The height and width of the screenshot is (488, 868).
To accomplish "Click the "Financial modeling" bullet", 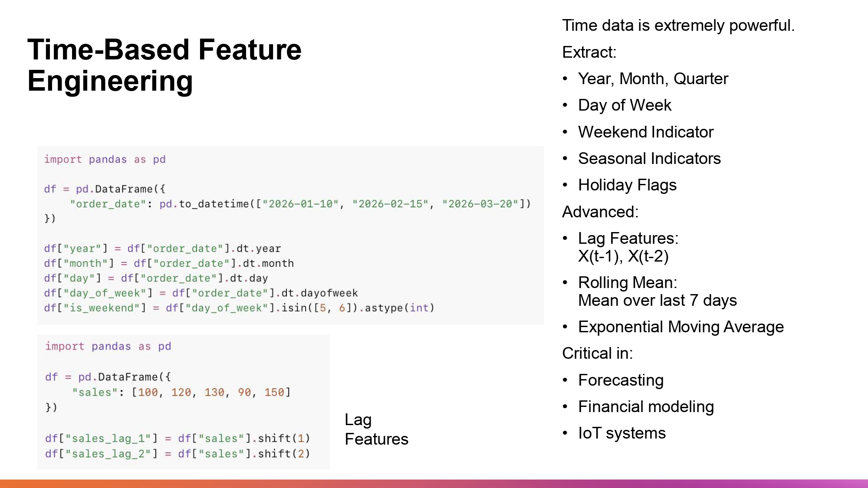I will coord(646,407).
